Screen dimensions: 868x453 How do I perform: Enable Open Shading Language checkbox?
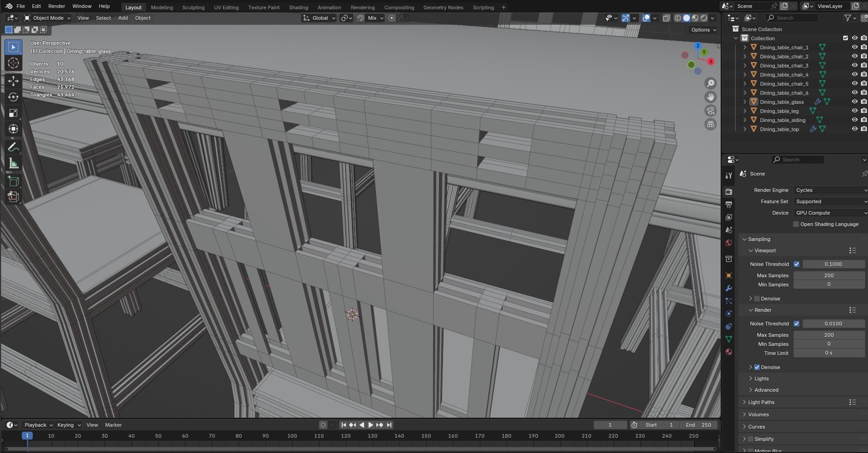coord(796,224)
